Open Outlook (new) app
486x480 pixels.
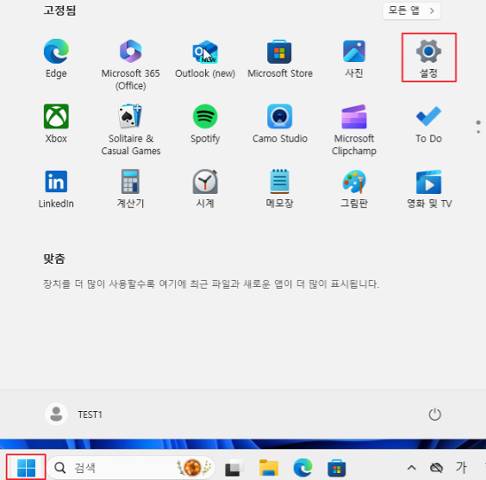coord(205,59)
